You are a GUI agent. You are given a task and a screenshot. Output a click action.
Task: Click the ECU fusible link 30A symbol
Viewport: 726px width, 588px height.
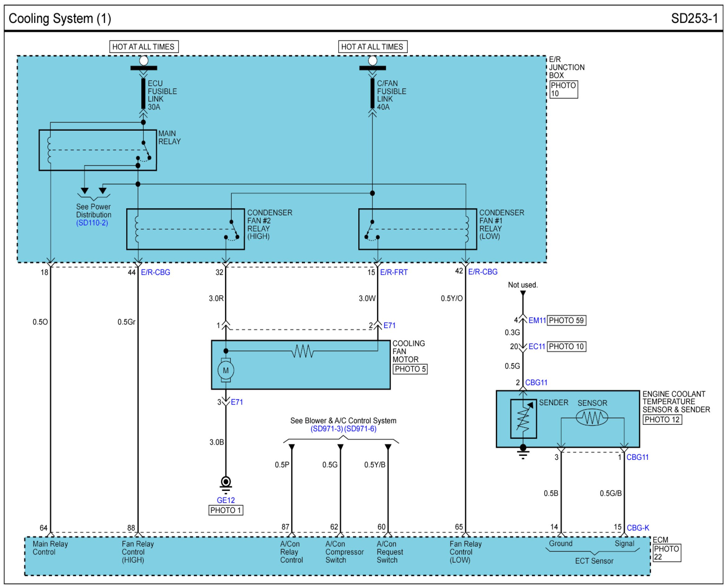point(143,93)
